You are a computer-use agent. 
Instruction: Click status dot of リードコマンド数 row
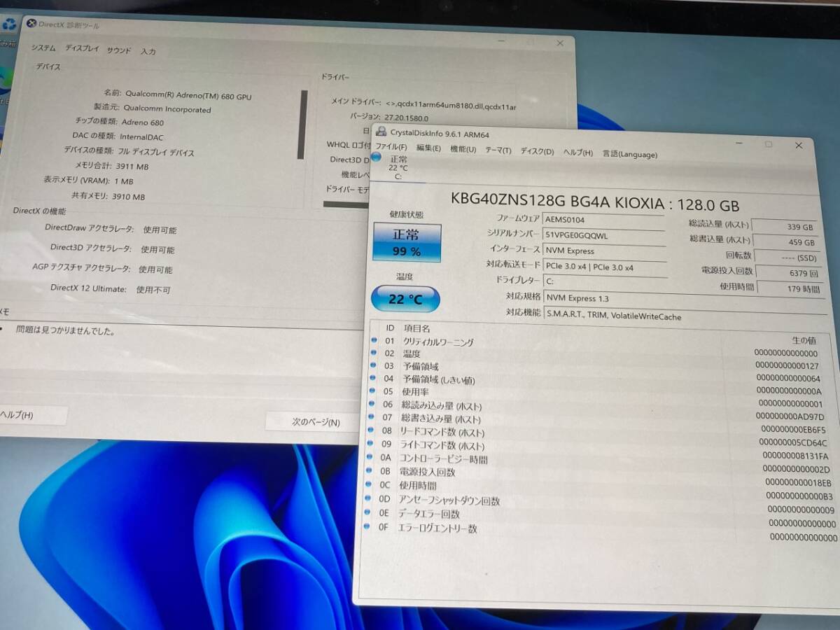click(x=372, y=430)
